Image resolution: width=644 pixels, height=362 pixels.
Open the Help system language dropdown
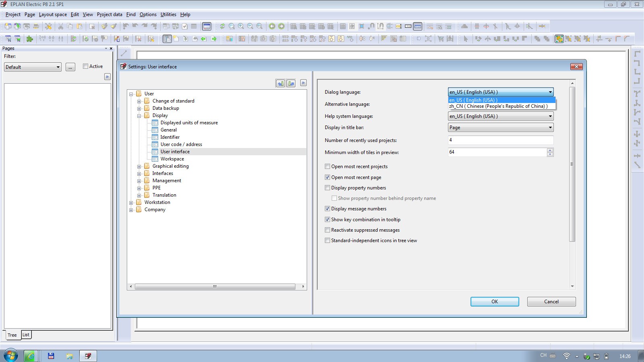coord(501,116)
